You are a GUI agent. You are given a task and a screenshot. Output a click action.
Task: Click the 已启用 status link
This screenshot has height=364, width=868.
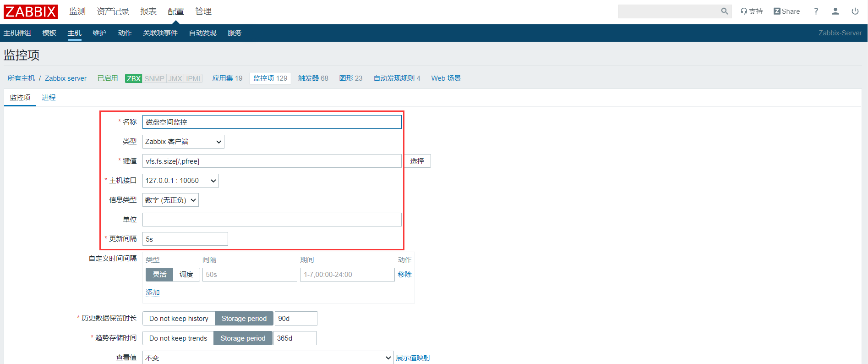(108, 78)
